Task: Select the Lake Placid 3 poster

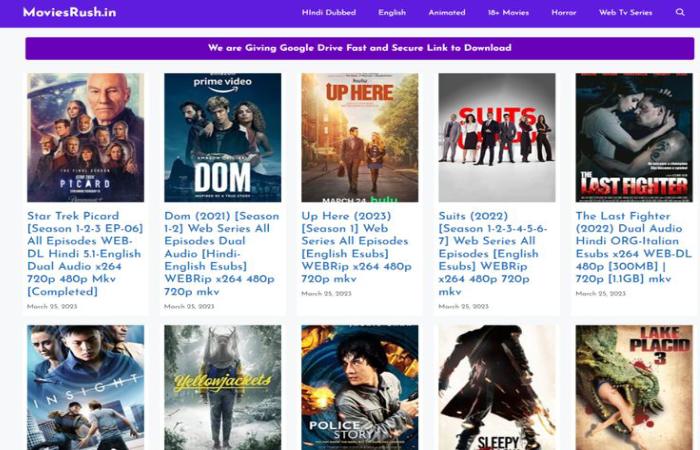Action: 633,387
